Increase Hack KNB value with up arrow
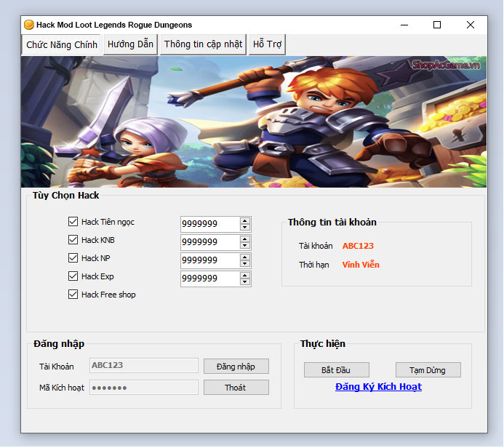The image size is (504, 448). [245, 239]
